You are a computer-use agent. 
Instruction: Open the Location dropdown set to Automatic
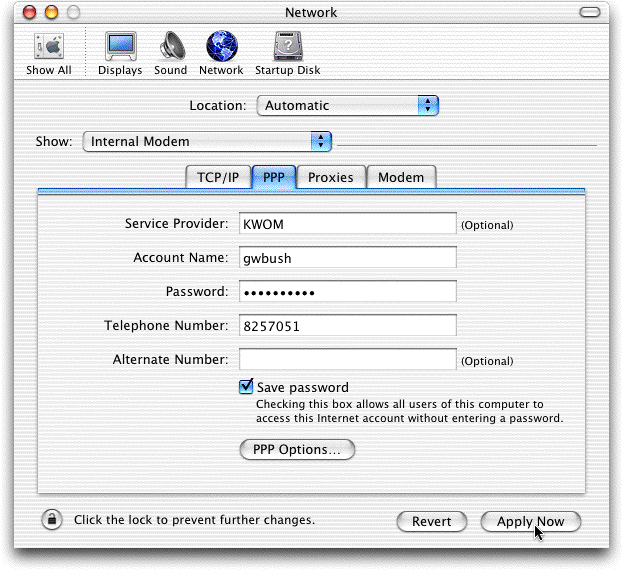[348, 106]
